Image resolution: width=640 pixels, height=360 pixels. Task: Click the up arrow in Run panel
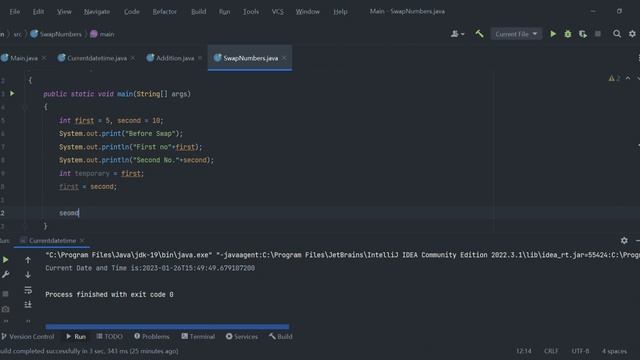(x=28, y=260)
